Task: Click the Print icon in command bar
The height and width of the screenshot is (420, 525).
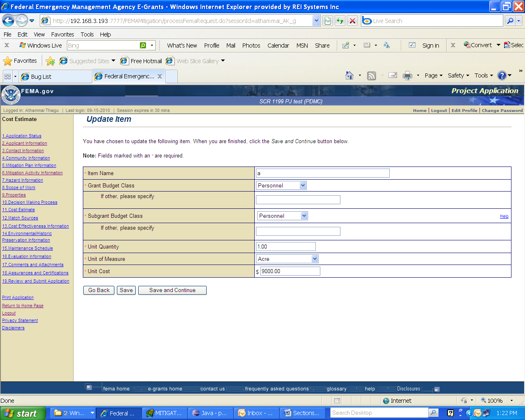Action: [407, 75]
